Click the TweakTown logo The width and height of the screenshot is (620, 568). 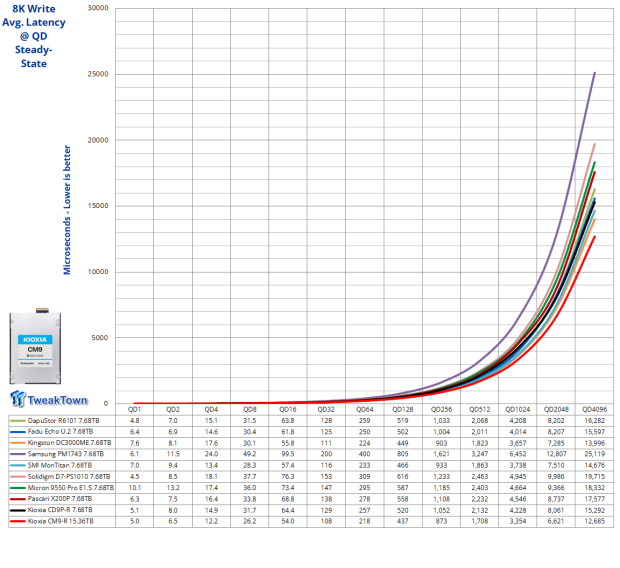48,399
